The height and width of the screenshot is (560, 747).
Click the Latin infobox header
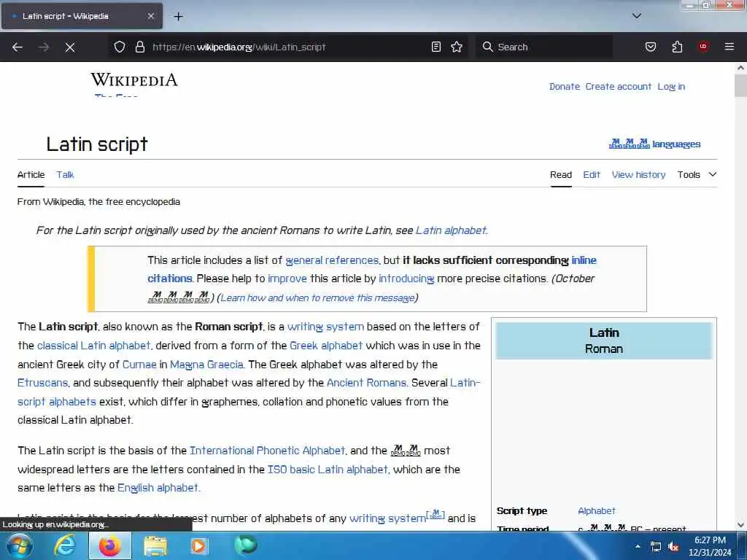coord(603,341)
